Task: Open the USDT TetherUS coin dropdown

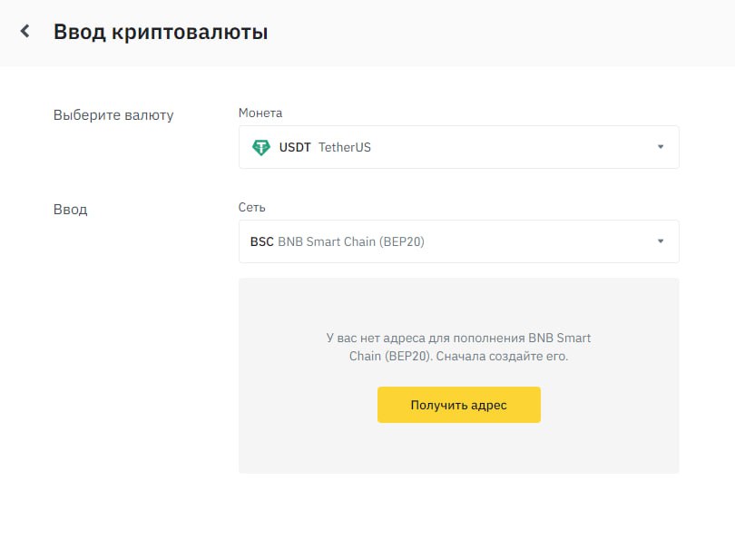Action: click(x=458, y=147)
